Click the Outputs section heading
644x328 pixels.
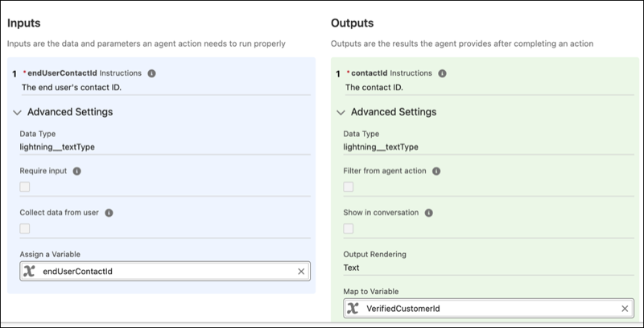pyautogui.click(x=352, y=23)
